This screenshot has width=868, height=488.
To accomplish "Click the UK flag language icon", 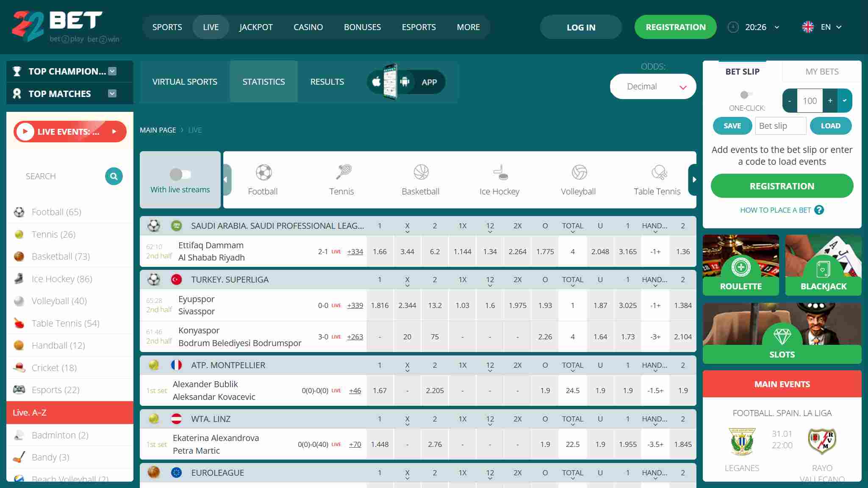I will tap(808, 27).
